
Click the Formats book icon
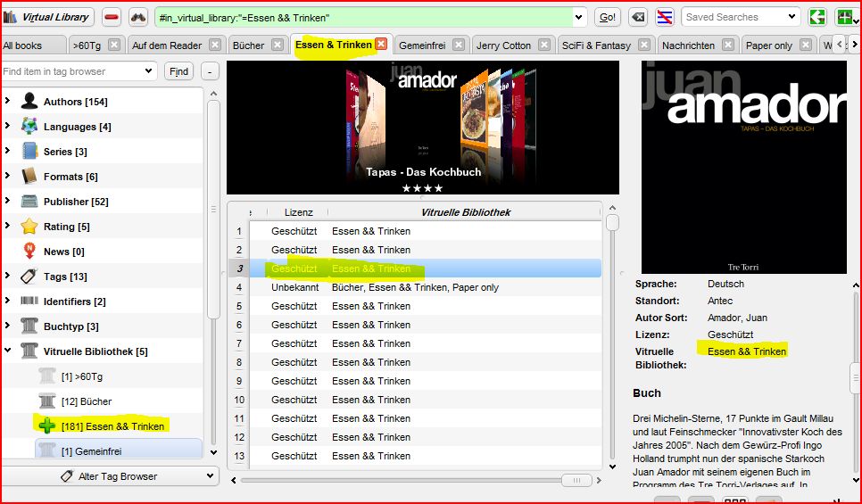[x=29, y=177]
